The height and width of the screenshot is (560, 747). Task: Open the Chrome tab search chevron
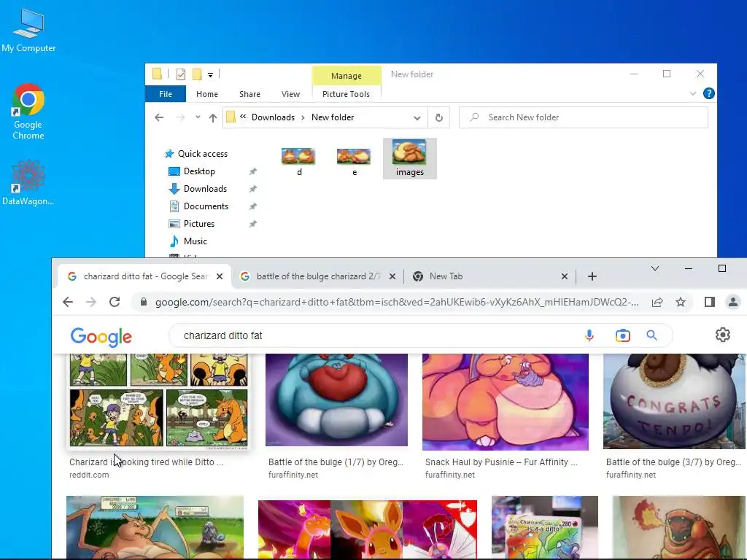pos(655,268)
